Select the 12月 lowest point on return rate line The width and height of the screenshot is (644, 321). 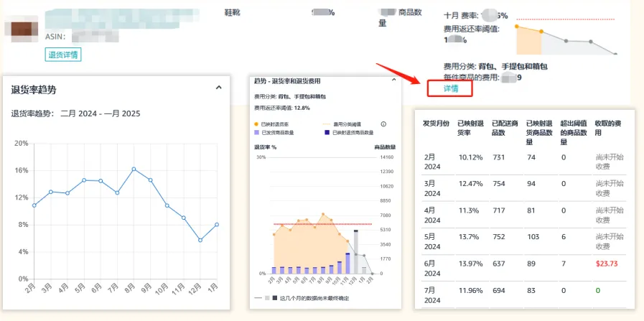(x=200, y=240)
